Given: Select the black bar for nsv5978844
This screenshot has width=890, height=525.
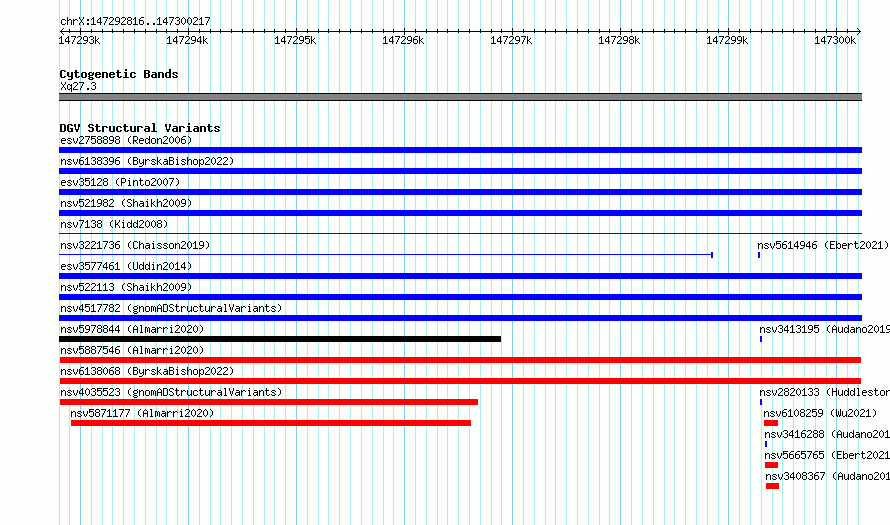Looking at the screenshot, I should [280, 339].
